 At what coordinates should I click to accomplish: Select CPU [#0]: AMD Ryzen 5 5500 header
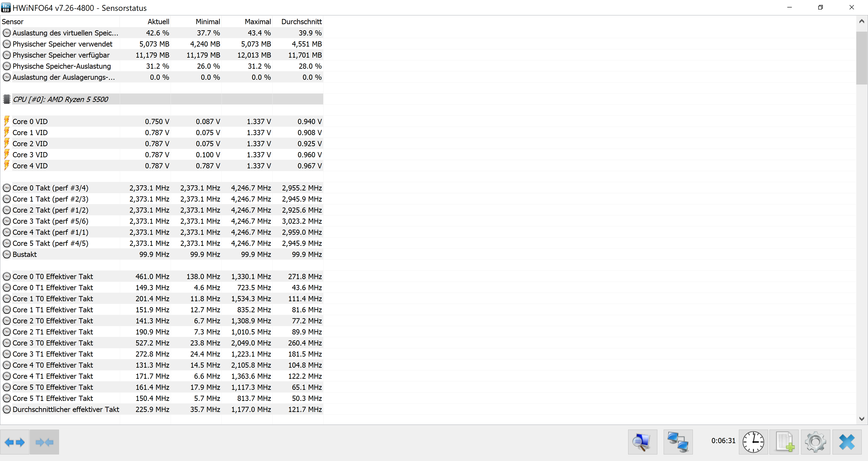61,99
